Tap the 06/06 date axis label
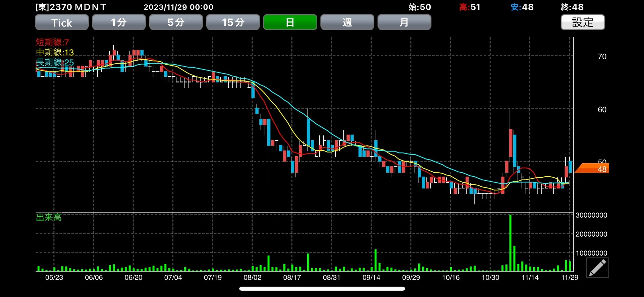The image size is (644, 297). (94, 278)
